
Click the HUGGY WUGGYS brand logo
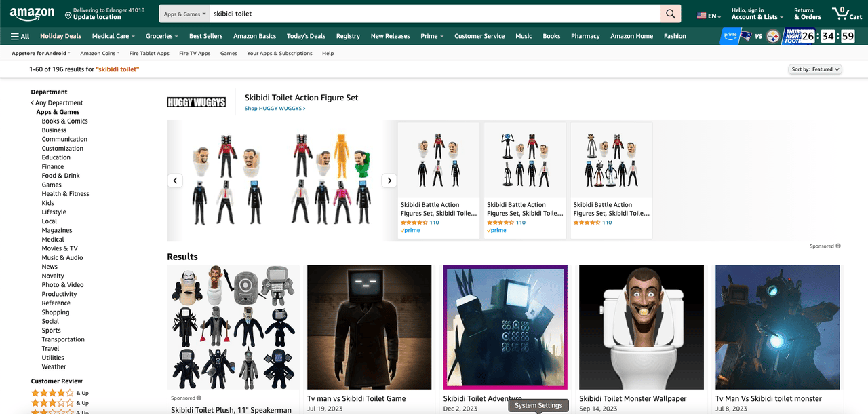(x=197, y=102)
